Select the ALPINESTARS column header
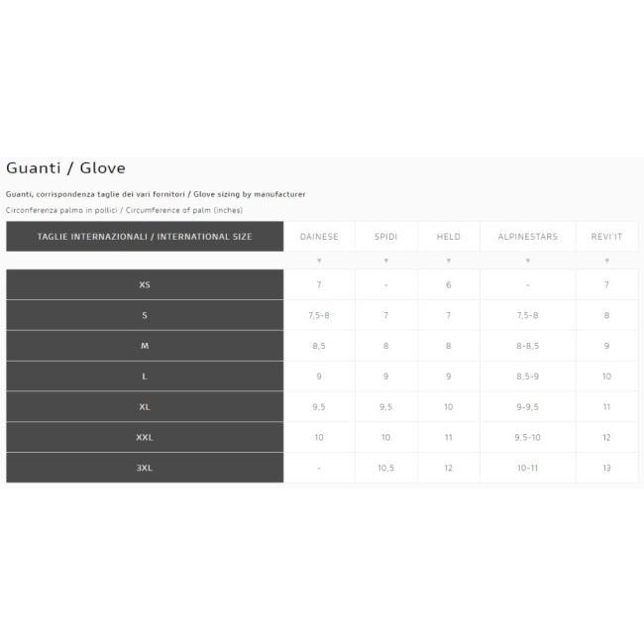Image resolution: width=644 pixels, height=644 pixels. click(527, 237)
